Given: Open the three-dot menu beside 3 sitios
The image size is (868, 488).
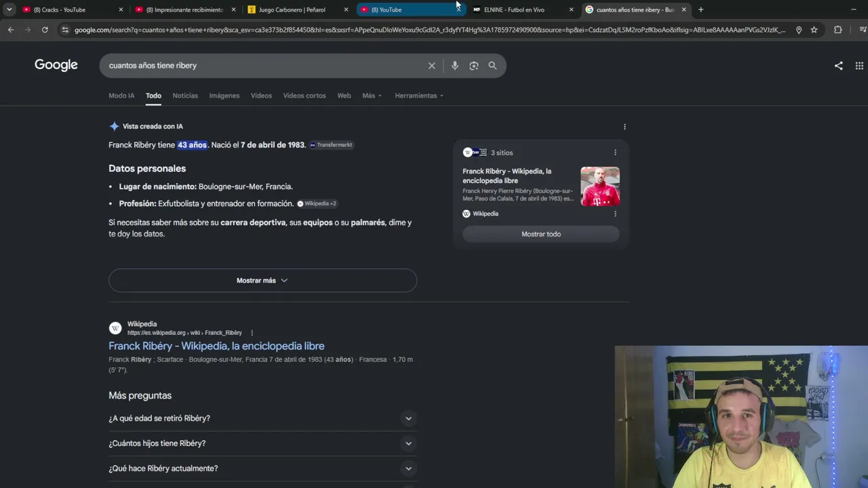Looking at the screenshot, I should (x=615, y=152).
